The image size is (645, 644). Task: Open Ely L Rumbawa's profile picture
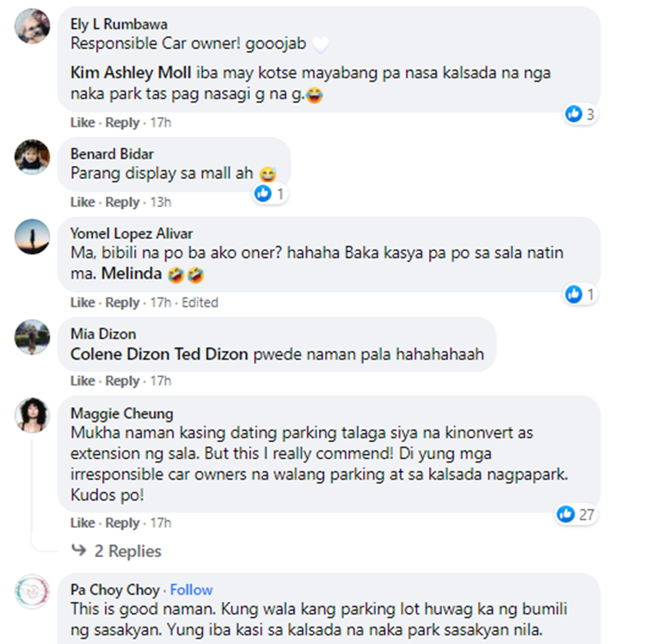click(x=32, y=26)
